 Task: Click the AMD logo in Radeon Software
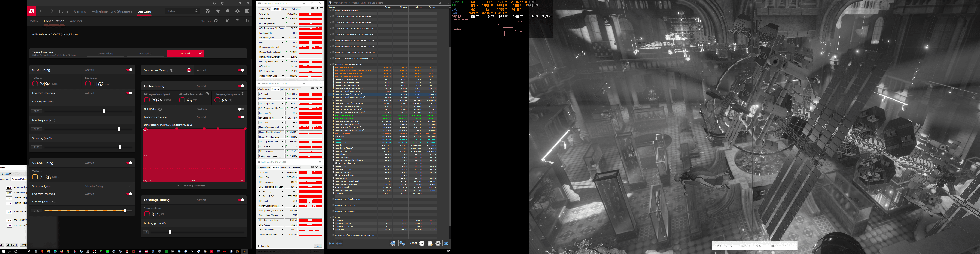32,11
